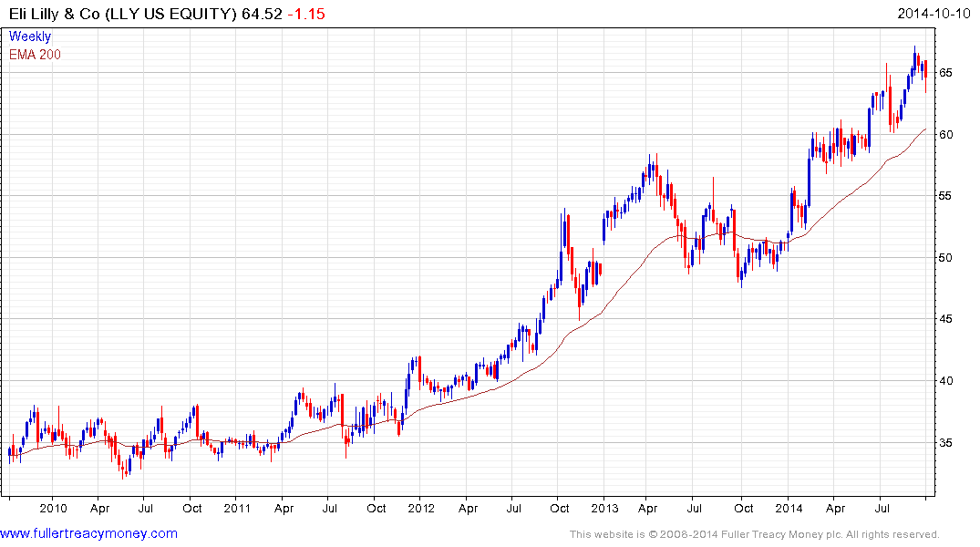Click the 40 price axis label

coord(945,381)
